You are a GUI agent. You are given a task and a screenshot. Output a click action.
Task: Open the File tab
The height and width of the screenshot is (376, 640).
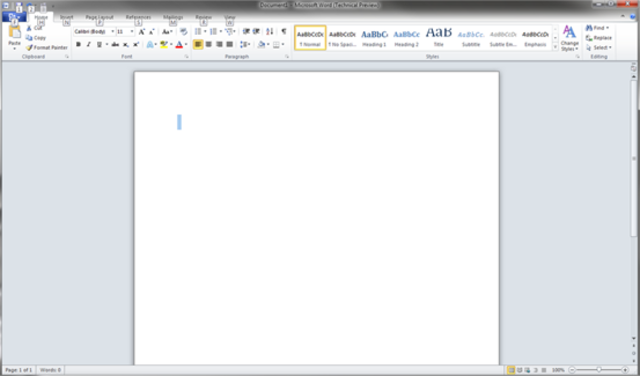14,17
